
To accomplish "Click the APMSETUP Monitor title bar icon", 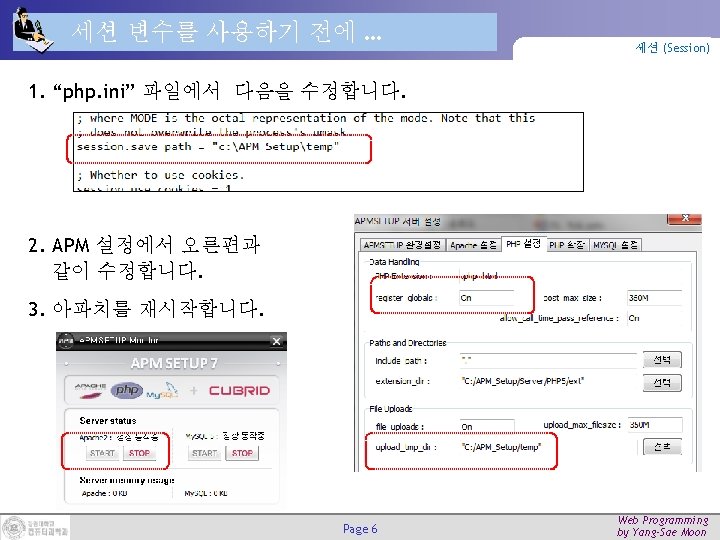I will (66, 341).
